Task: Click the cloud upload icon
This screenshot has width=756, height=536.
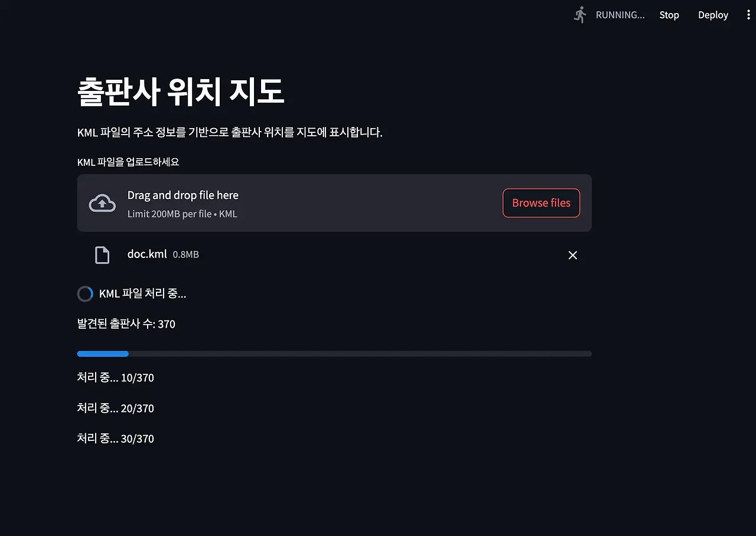Action: (102, 203)
